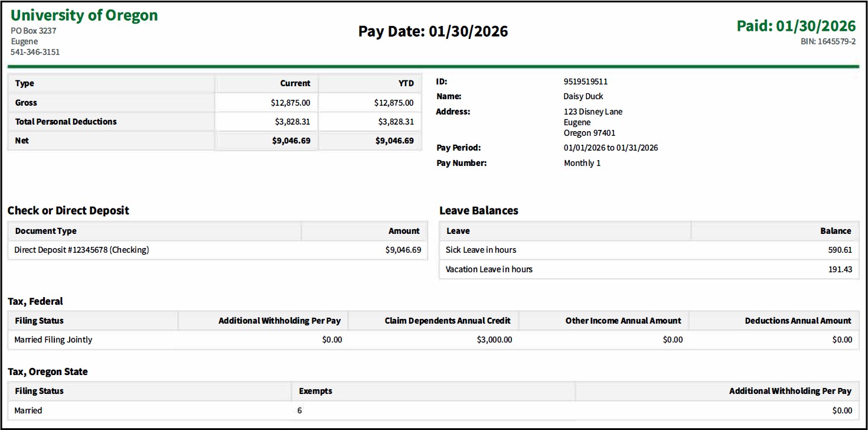Click Oregon State "Filing Status" column header
Image resolution: width=868 pixels, height=430 pixels.
click(40, 391)
